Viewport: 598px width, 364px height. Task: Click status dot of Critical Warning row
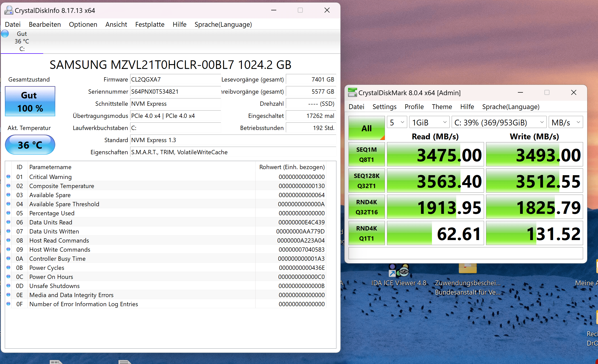(8, 177)
